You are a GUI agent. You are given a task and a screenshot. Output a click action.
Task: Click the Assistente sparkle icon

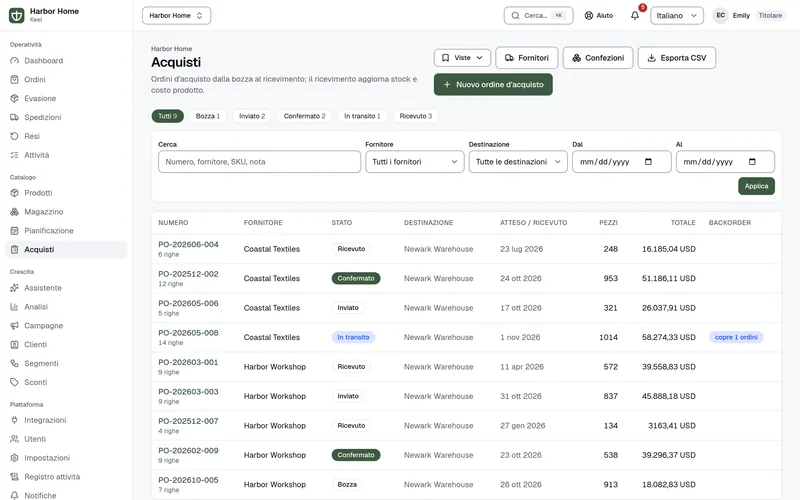pos(14,288)
